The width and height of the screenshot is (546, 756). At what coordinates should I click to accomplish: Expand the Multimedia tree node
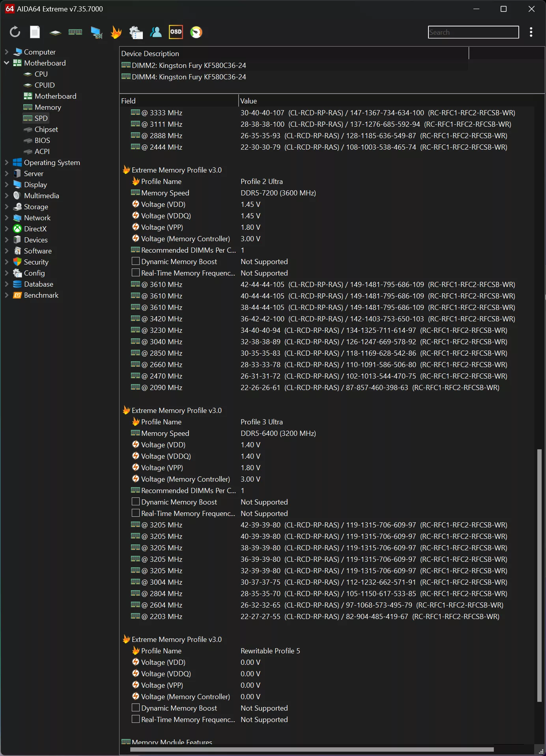(x=7, y=196)
